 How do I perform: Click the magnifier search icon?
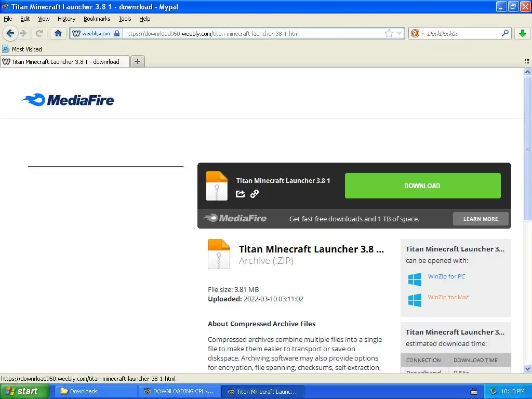tap(505, 33)
